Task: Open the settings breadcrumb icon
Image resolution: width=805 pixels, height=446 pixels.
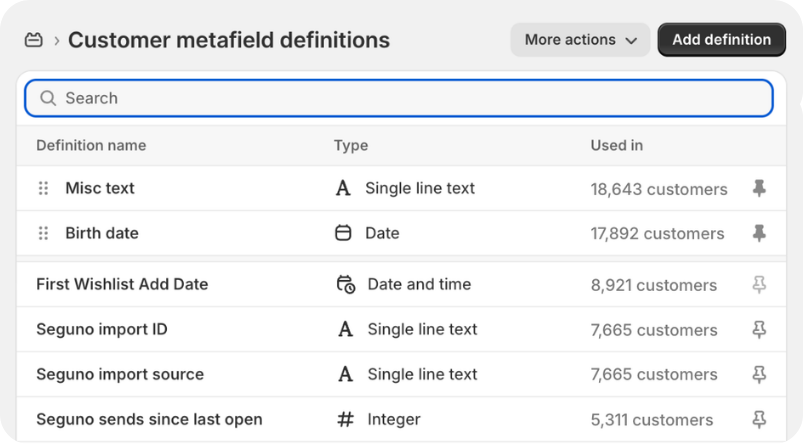Action: click(x=34, y=40)
